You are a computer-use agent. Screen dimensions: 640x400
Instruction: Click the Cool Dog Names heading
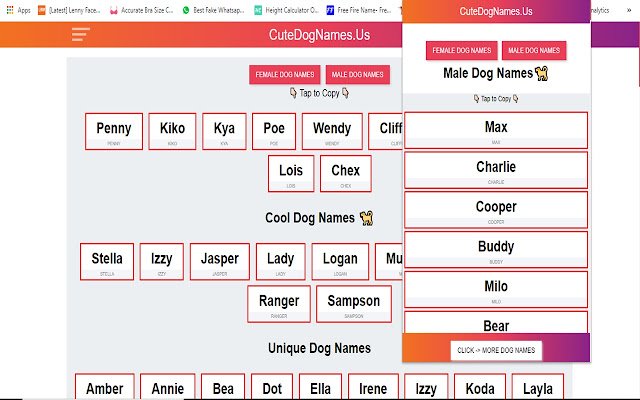[x=310, y=218]
